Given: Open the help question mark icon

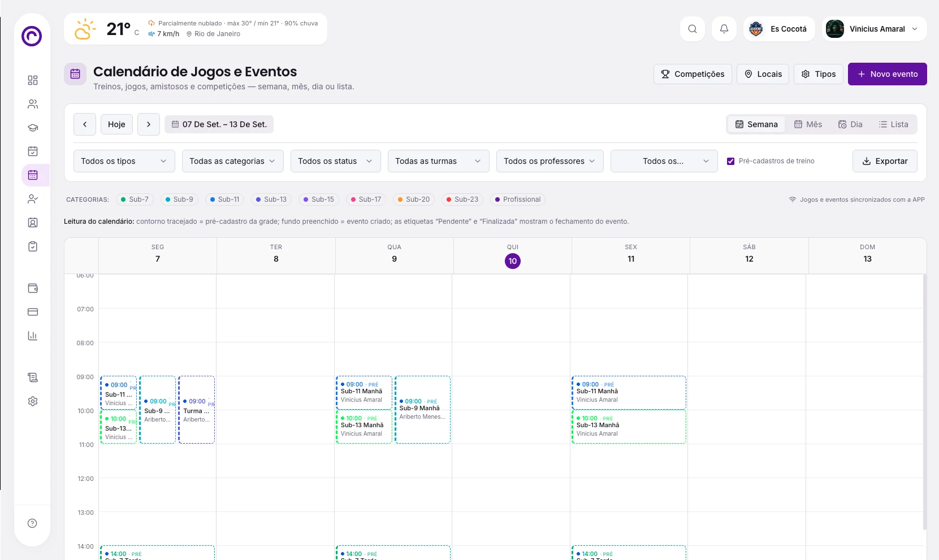Looking at the screenshot, I should click(x=32, y=523).
